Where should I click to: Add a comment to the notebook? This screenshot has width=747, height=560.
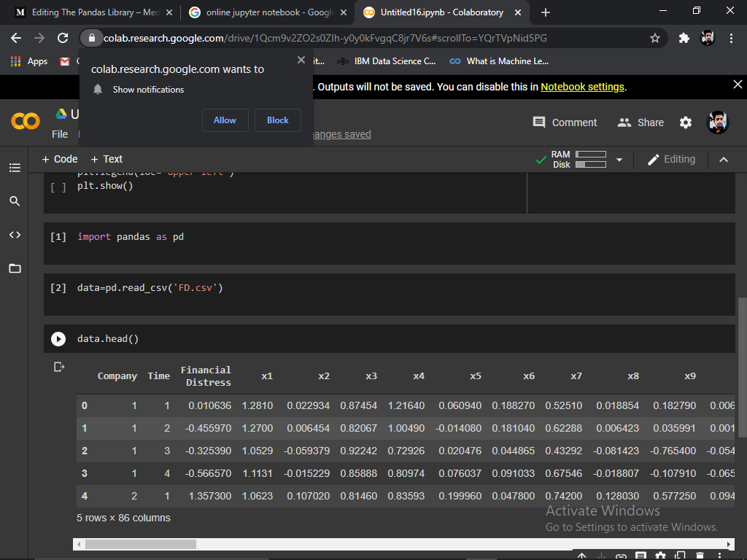click(565, 122)
